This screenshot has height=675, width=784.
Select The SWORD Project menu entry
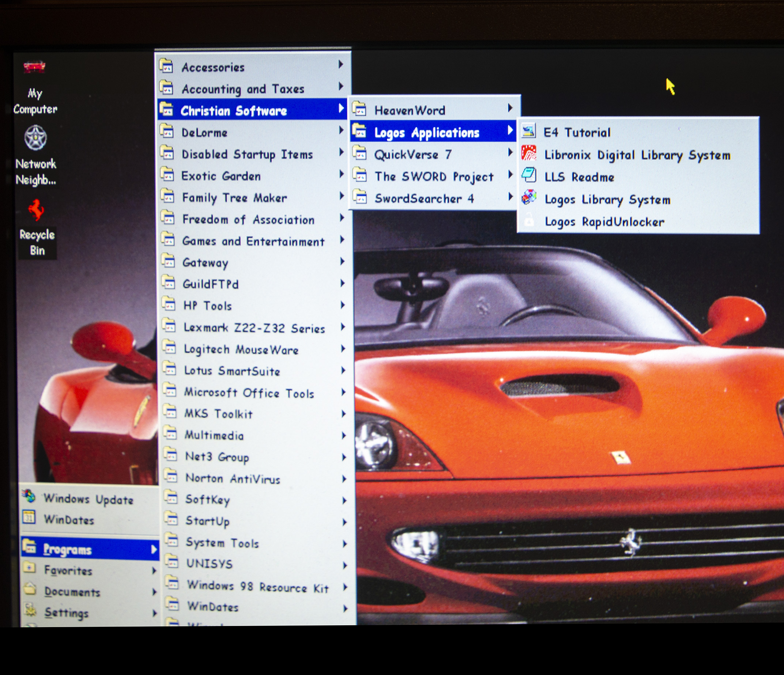[x=434, y=176]
